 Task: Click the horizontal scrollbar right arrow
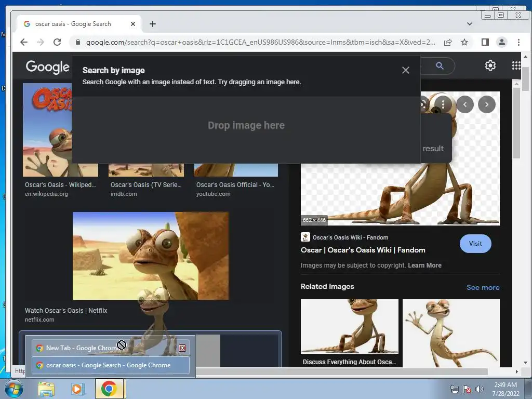pos(517,372)
